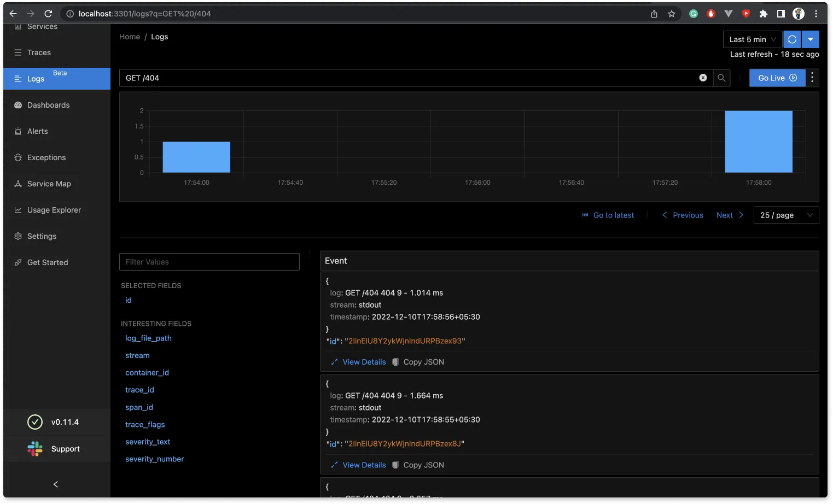This screenshot has width=833, height=504.
Task: Open the Service Map view
Action: [57, 184]
